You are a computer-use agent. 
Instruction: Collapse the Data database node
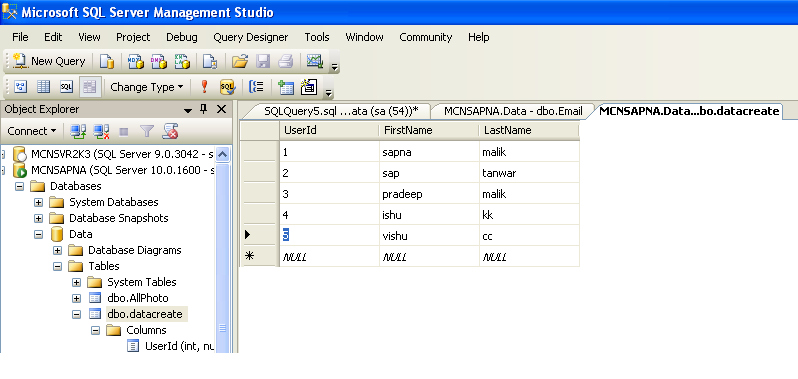pyautogui.click(x=38, y=235)
